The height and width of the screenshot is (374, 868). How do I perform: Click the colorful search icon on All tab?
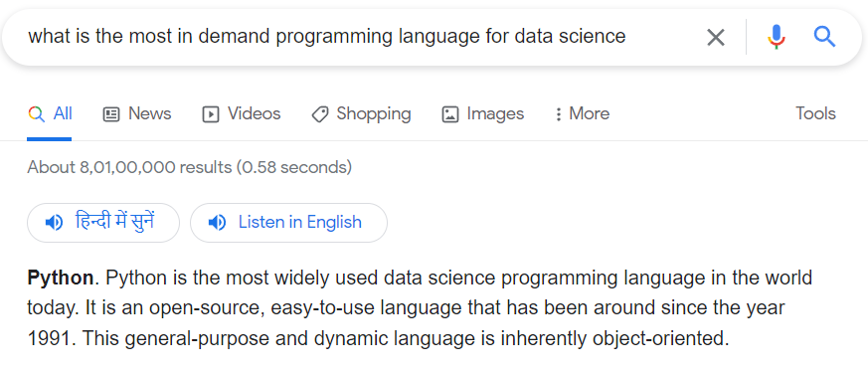(x=36, y=114)
